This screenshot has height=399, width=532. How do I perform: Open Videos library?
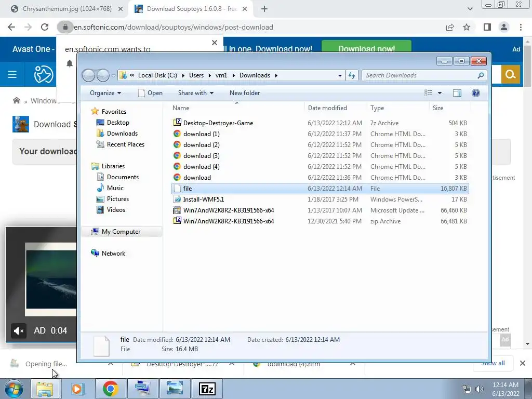(116, 210)
